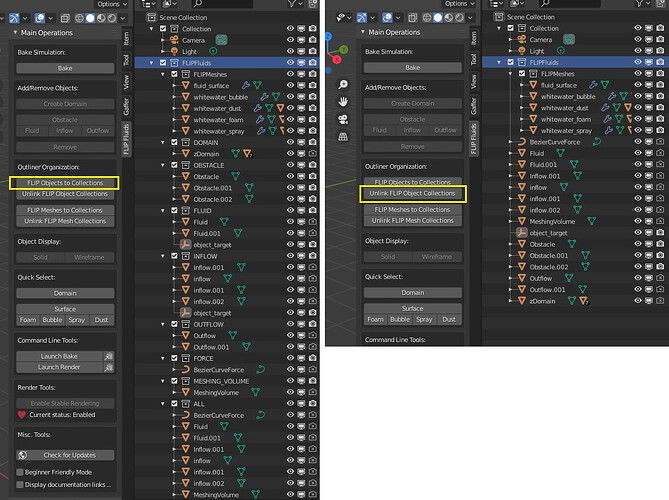Click the copy-command icon beside Launch Bake

pyautogui.click(x=109, y=356)
